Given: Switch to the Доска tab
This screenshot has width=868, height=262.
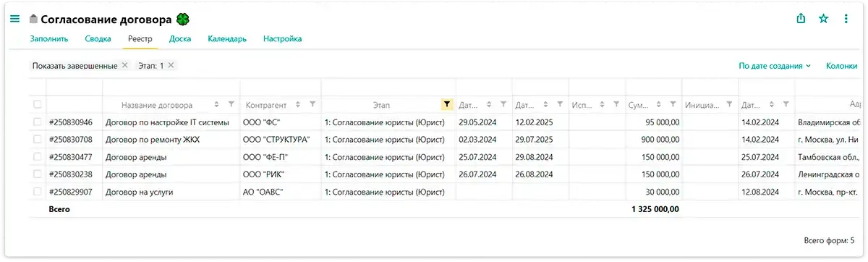Looking at the screenshot, I should (x=180, y=39).
